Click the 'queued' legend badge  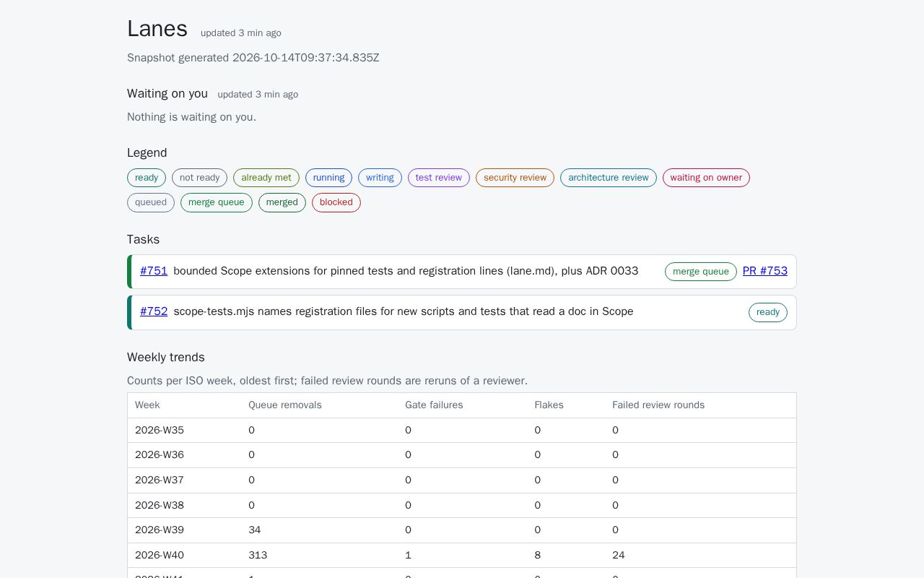(x=151, y=202)
